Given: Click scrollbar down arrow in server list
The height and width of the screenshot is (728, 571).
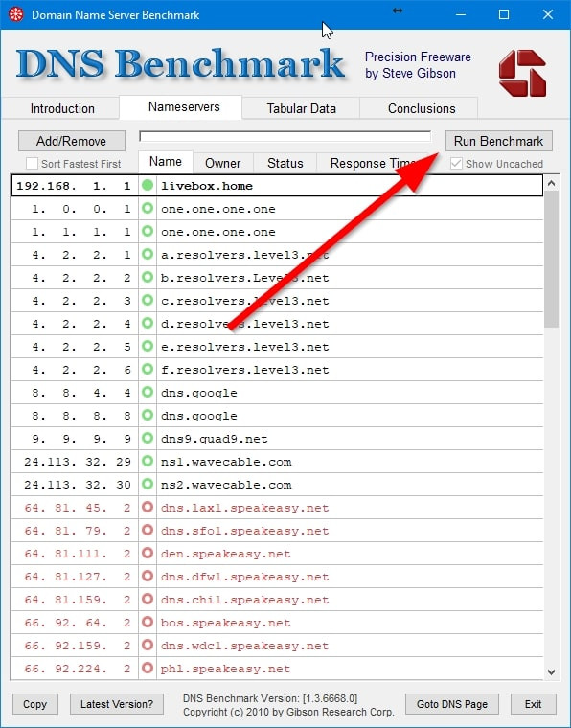Looking at the screenshot, I should click(x=551, y=671).
